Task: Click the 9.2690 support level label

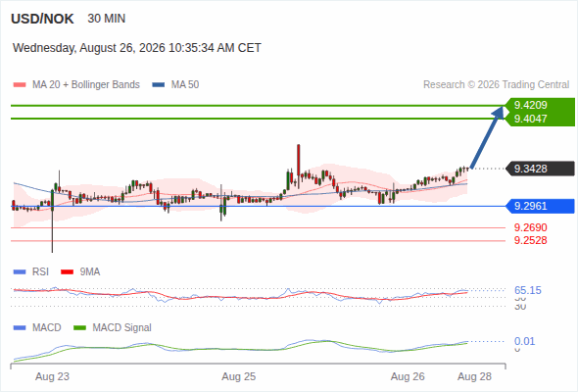Action: pos(530,227)
